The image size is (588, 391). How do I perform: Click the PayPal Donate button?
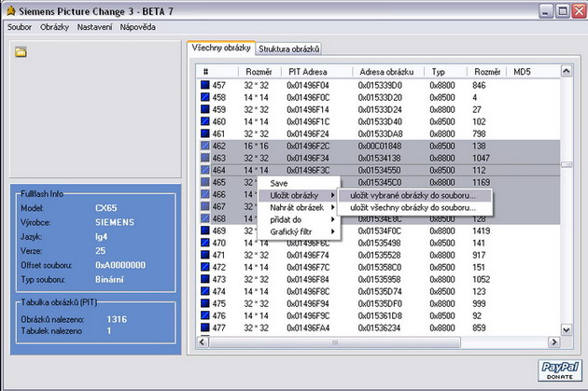(560, 370)
